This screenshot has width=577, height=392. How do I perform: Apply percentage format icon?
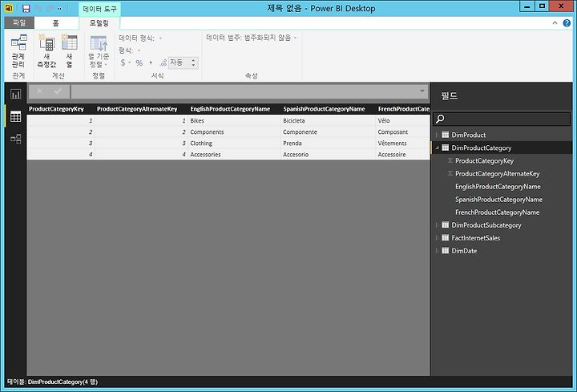(139, 63)
